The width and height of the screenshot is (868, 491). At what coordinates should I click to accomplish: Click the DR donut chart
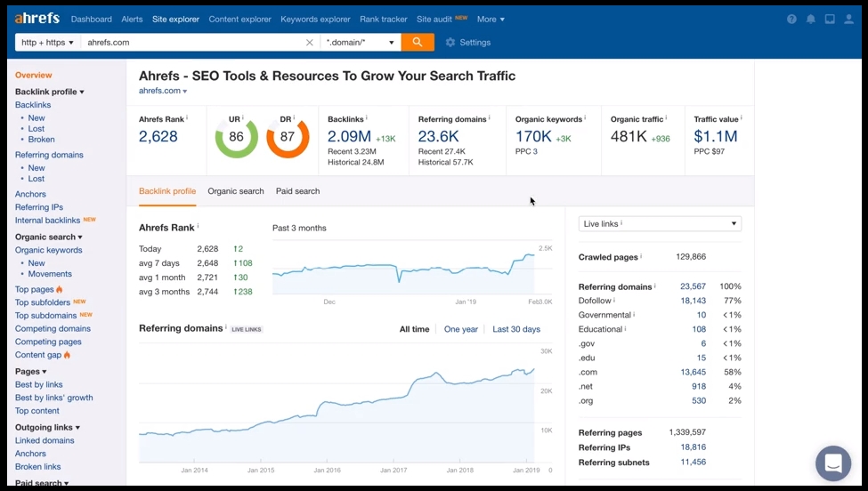[x=288, y=137]
